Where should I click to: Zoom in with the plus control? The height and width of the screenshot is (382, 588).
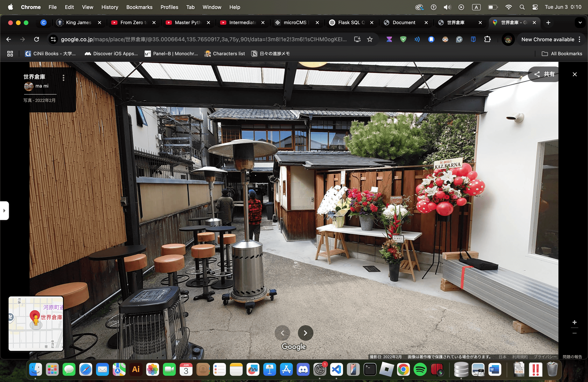coord(574,322)
